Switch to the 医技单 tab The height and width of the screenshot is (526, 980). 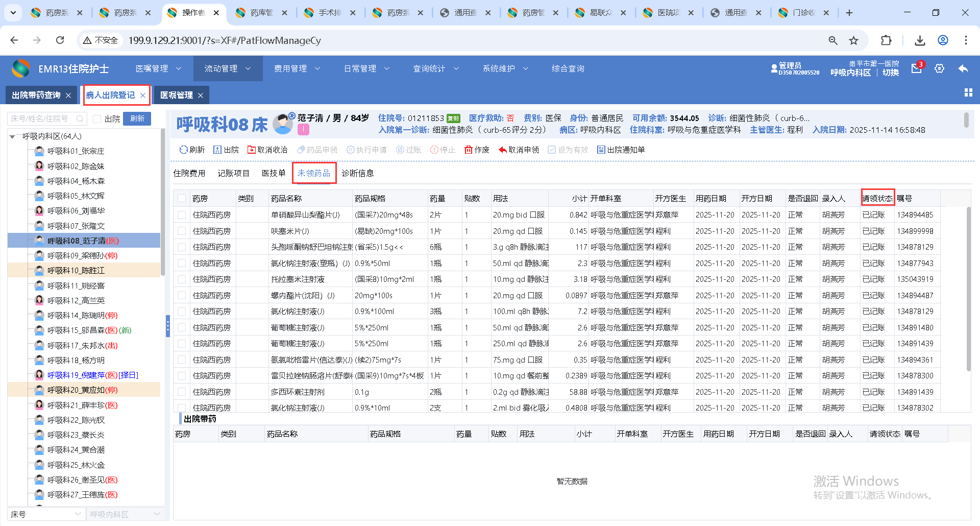(x=274, y=174)
